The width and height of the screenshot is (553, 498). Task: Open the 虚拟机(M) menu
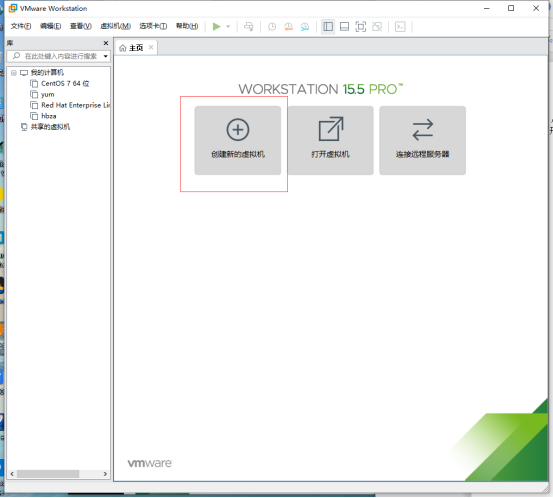pos(115,26)
